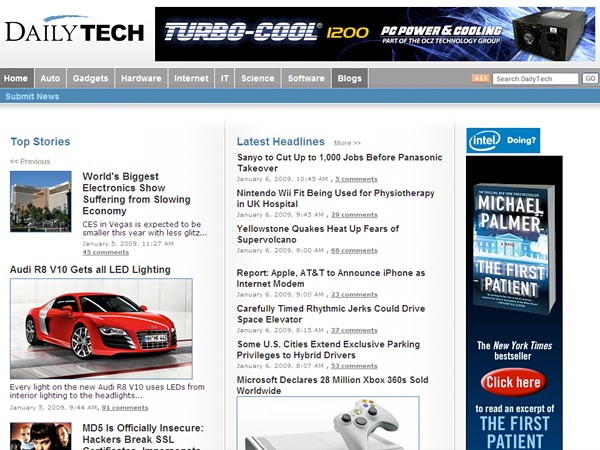This screenshot has width=600, height=450.
Task: Read World's Biggest Electronics Show story
Action: point(137,194)
